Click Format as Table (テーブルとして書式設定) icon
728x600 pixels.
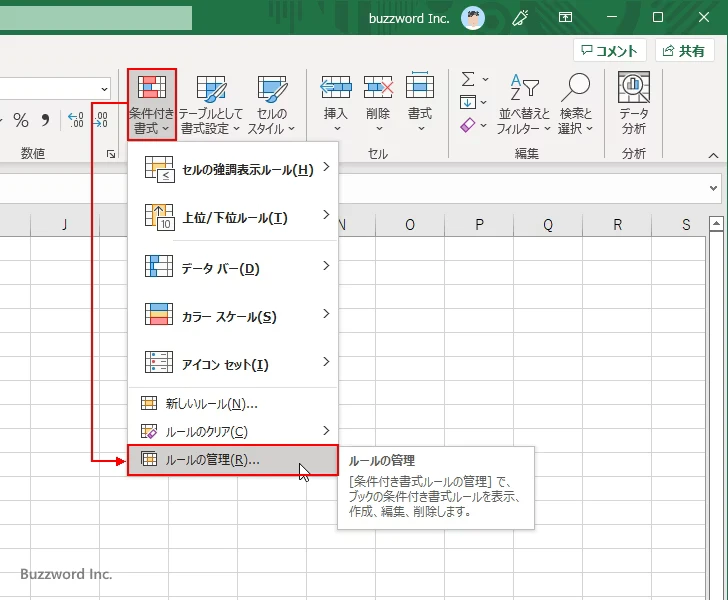[x=211, y=89]
